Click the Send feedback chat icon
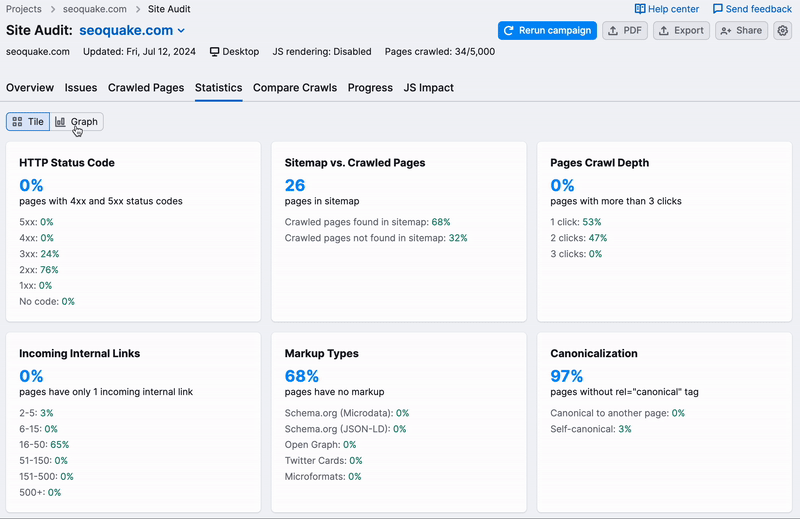 click(717, 9)
